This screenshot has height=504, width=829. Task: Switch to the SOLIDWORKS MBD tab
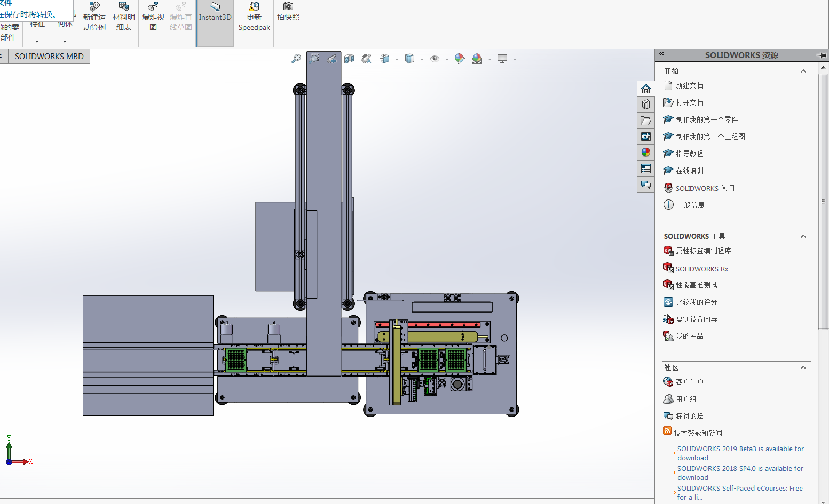pos(49,57)
